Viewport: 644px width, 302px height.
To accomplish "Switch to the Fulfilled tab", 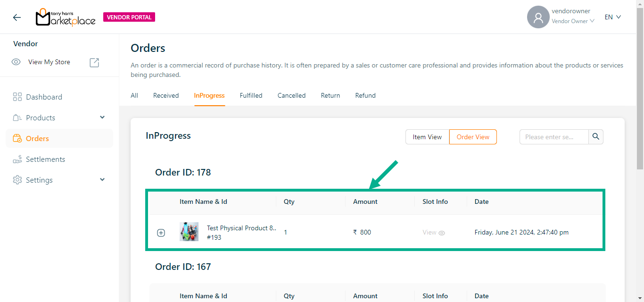I will click(251, 95).
